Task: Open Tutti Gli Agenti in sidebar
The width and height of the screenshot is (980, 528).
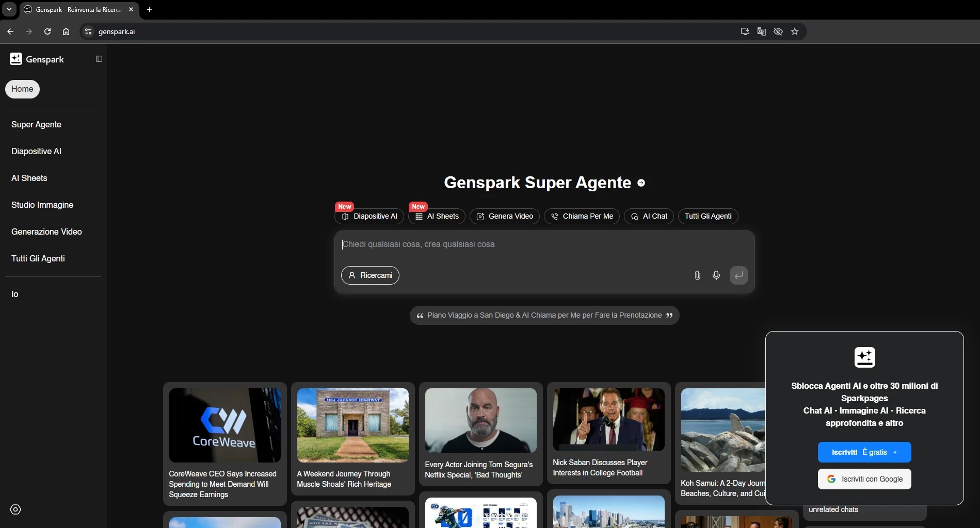Action: click(x=38, y=258)
